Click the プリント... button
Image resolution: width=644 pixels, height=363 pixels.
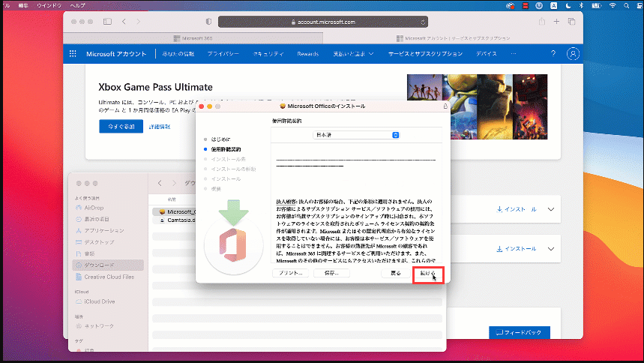(x=290, y=274)
